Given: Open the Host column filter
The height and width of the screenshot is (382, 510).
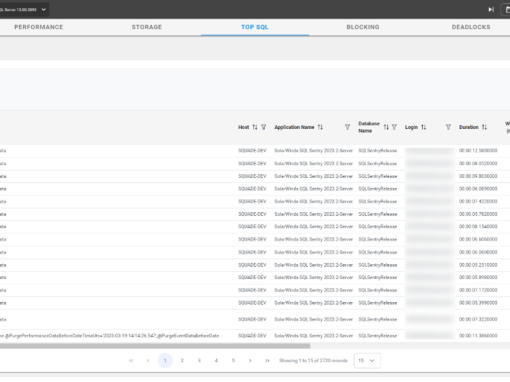Looking at the screenshot, I should [x=264, y=127].
